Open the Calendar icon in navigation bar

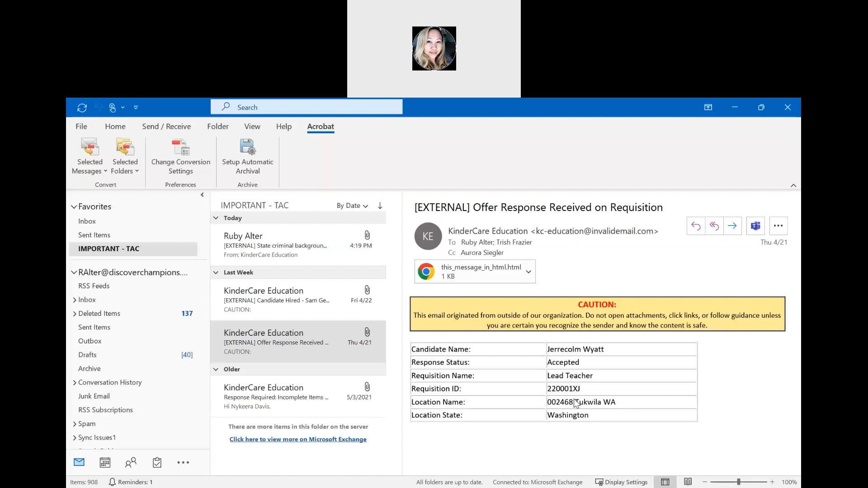pyautogui.click(x=105, y=462)
